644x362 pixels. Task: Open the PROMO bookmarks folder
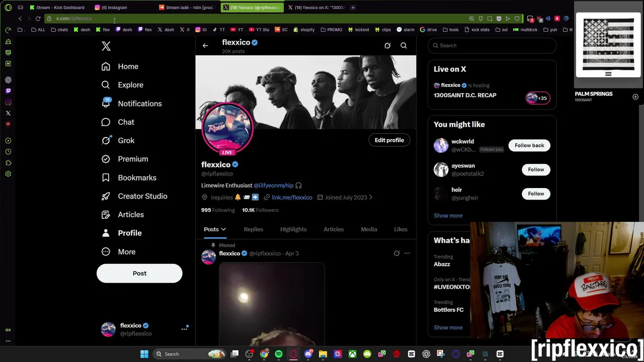(x=331, y=30)
